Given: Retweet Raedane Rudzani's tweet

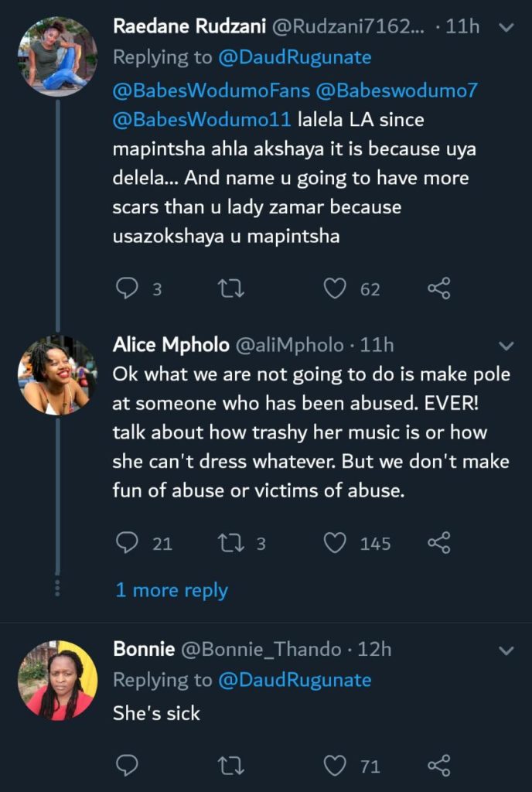Looking at the screenshot, I should click(x=230, y=289).
